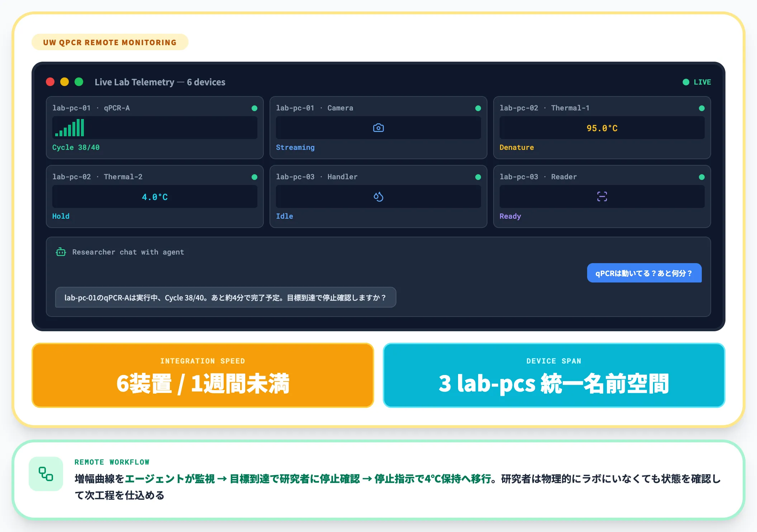Click the status dot on Reader card
Screen dimensions: 757x532
(702, 177)
